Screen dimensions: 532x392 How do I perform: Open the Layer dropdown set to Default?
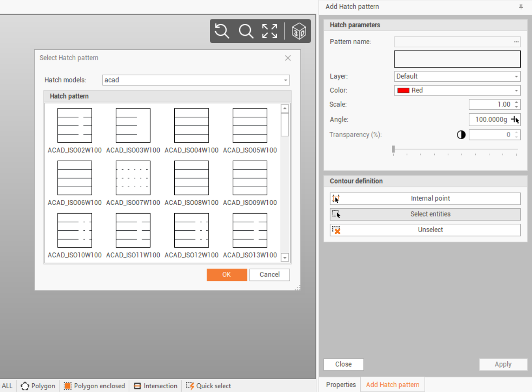click(516, 76)
